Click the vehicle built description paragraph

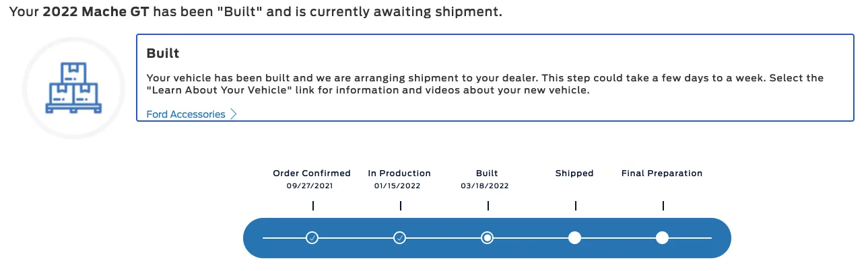pos(485,84)
